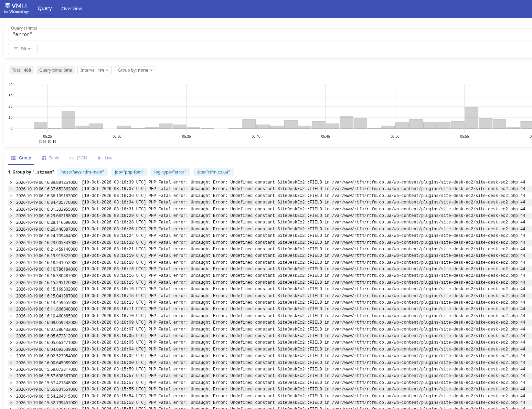The width and height of the screenshot is (532, 409).
Task: Expand the log entry at 06:16:19.915822000
Action: pyautogui.click(x=11, y=256)
